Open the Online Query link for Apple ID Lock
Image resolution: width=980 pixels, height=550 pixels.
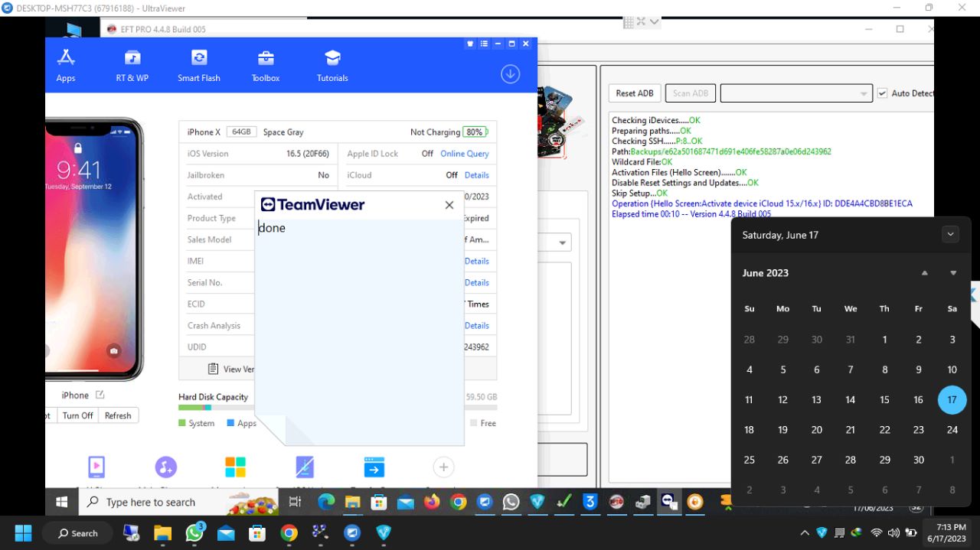click(465, 154)
